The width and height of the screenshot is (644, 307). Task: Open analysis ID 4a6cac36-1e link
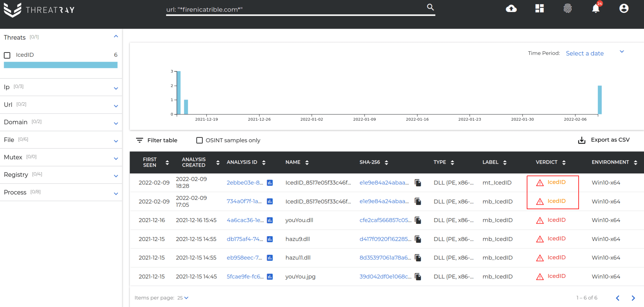tap(245, 220)
